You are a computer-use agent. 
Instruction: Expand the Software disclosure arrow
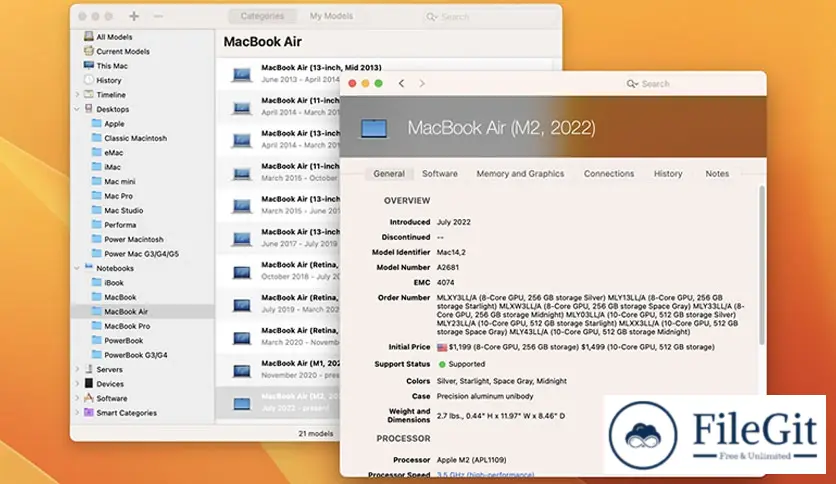(x=77, y=398)
